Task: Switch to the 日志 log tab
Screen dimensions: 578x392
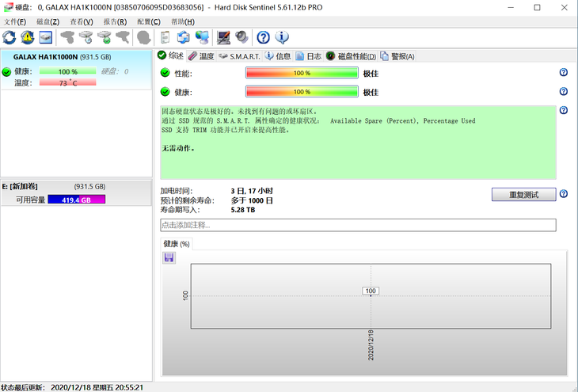Action: click(x=309, y=56)
